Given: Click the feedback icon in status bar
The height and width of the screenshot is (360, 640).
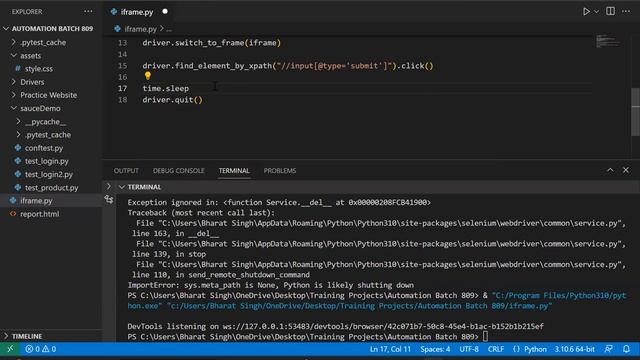Looking at the screenshot, I should 609,349.
